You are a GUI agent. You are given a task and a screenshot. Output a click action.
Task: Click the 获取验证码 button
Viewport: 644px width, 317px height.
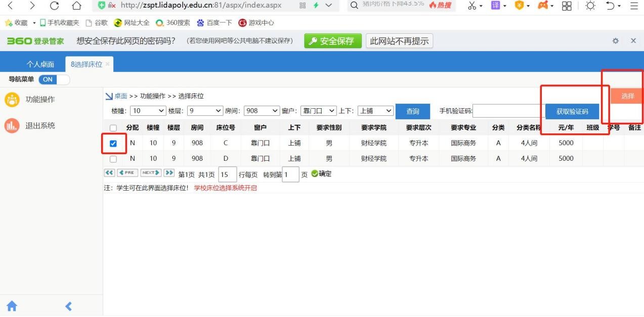click(573, 112)
